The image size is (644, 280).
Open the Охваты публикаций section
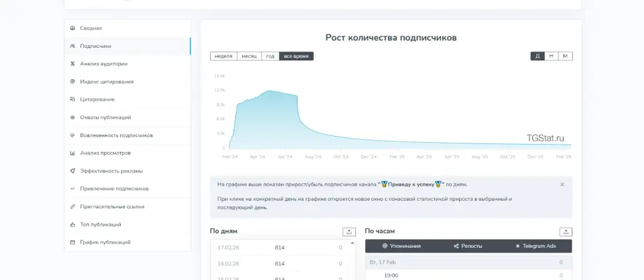click(x=127, y=117)
